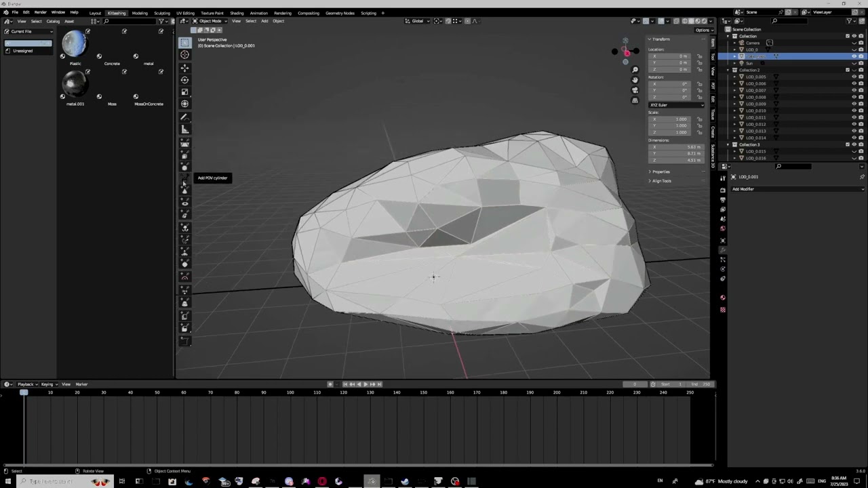Open the File menu
This screenshot has width=868, height=488.
click(x=15, y=12)
